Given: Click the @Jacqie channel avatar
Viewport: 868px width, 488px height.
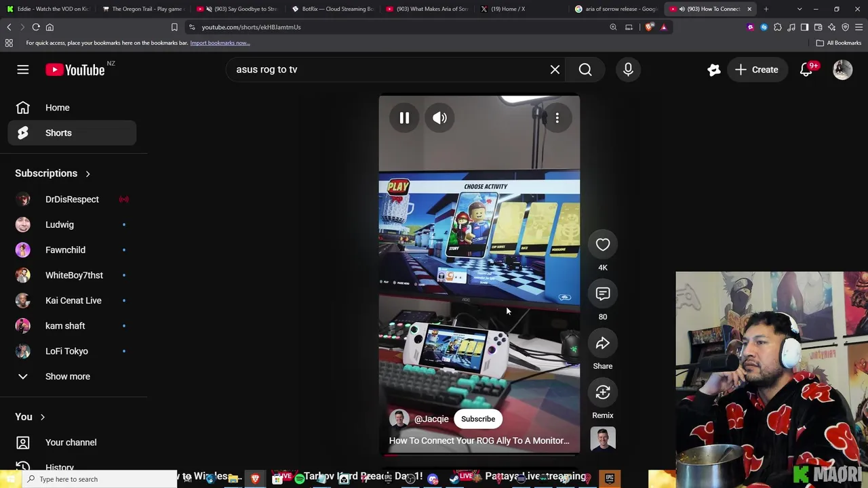Looking at the screenshot, I should (399, 419).
